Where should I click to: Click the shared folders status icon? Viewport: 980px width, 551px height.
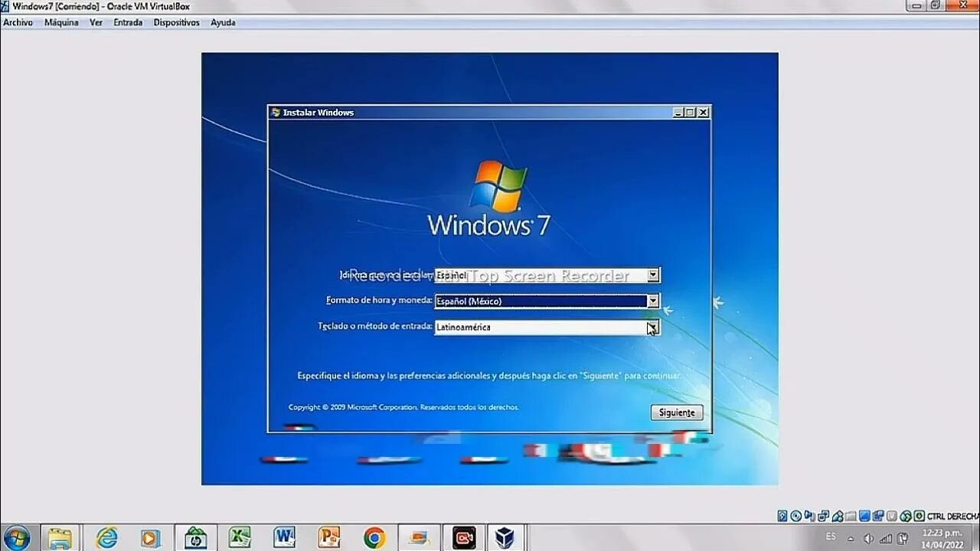click(851, 516)
